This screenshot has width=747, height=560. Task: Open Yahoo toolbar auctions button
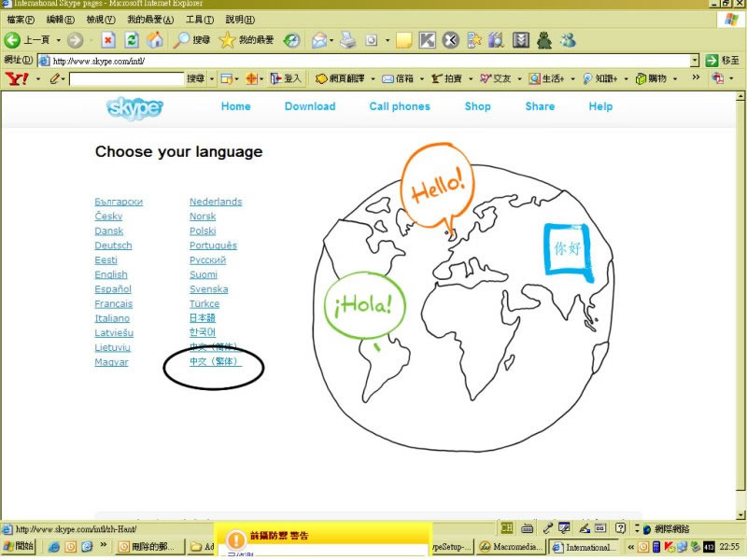(447, 78)
